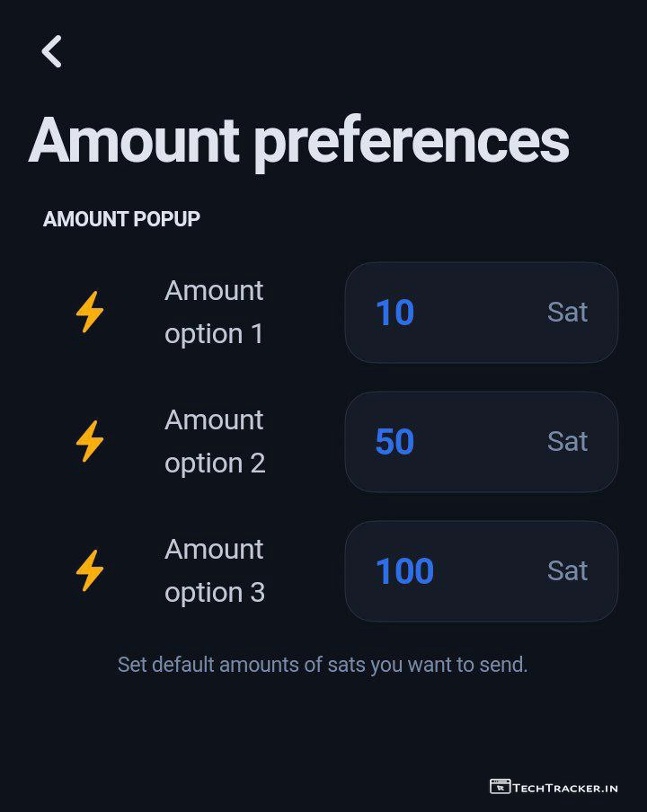The width and height of the screenshot is (647, 812).
Task: Click the lightning bolt beside Amount option 3
Action: coord(89,571)
